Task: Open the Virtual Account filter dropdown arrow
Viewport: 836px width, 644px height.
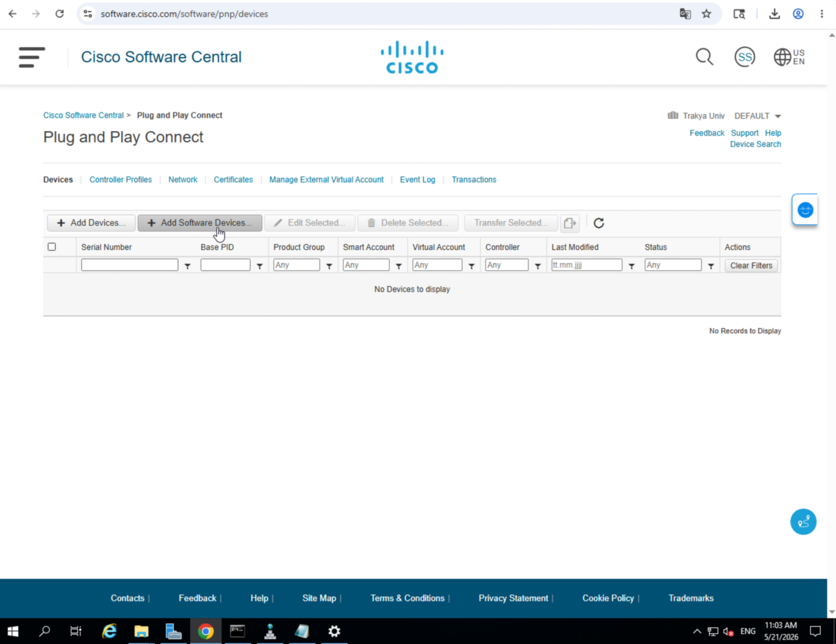Action: 471,266
